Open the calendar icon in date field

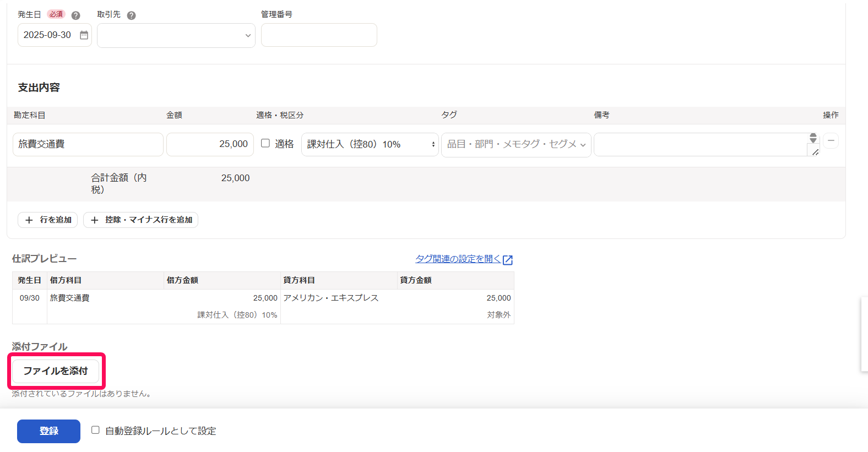tap(84, 35)
